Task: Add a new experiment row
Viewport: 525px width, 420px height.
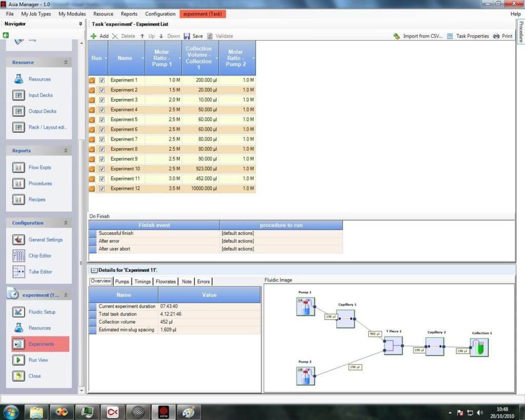Action: (x=102, y=36)
